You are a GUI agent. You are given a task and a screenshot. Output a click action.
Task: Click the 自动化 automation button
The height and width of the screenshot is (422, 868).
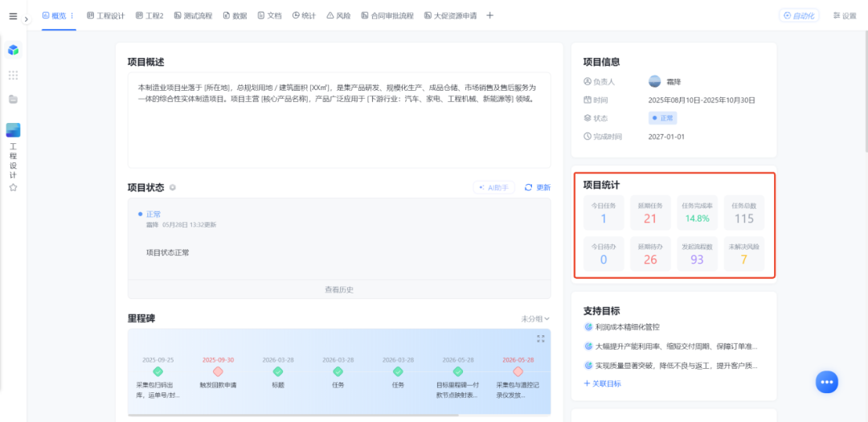point(799,15)
